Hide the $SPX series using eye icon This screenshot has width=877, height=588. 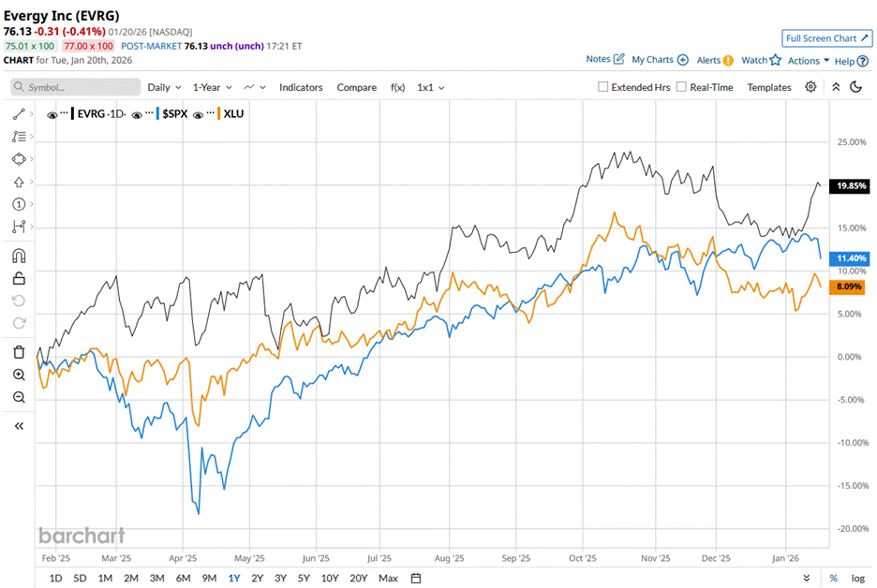point(137,114)
